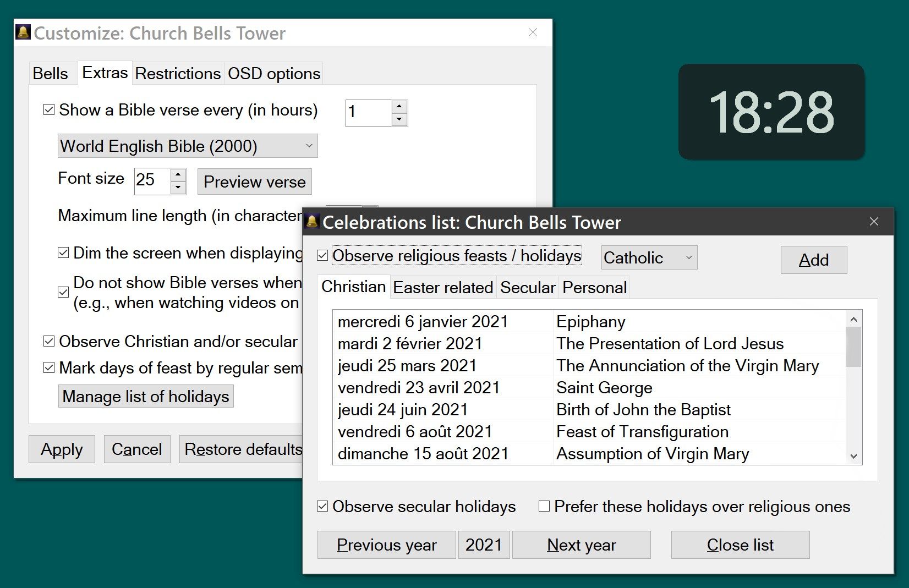Image resolution: width=909 pixels, height=588 pixels.
Task: Decrease the font size spinner value
Action: (178, 188)
